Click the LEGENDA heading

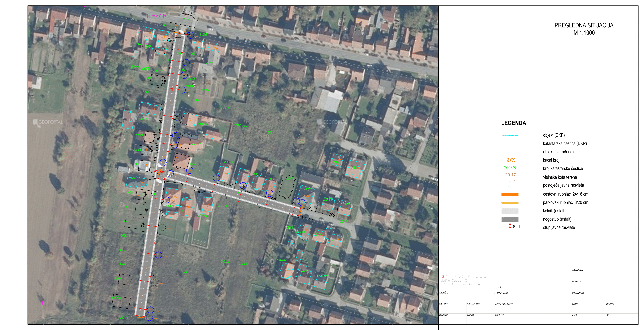(514, 123)
